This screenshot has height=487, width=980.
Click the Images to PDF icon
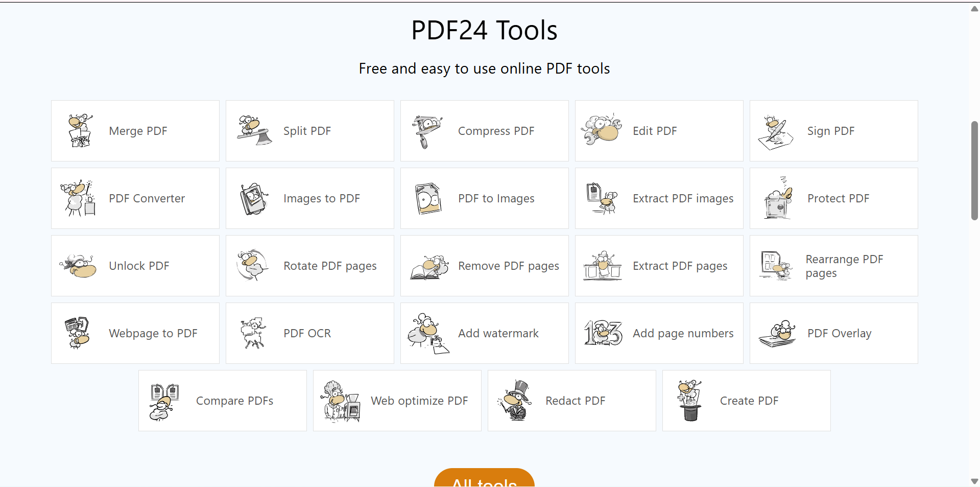(x=254, y=199)
